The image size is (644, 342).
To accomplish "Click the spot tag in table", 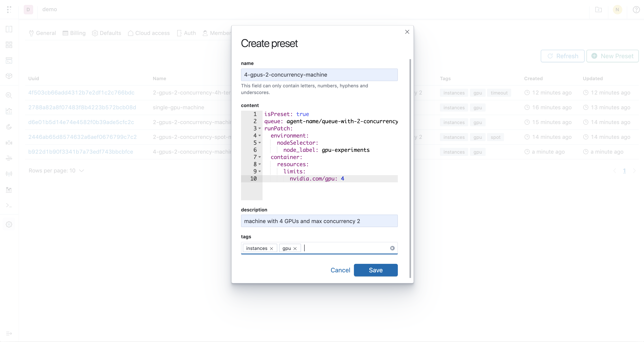I will coord(495,137).
